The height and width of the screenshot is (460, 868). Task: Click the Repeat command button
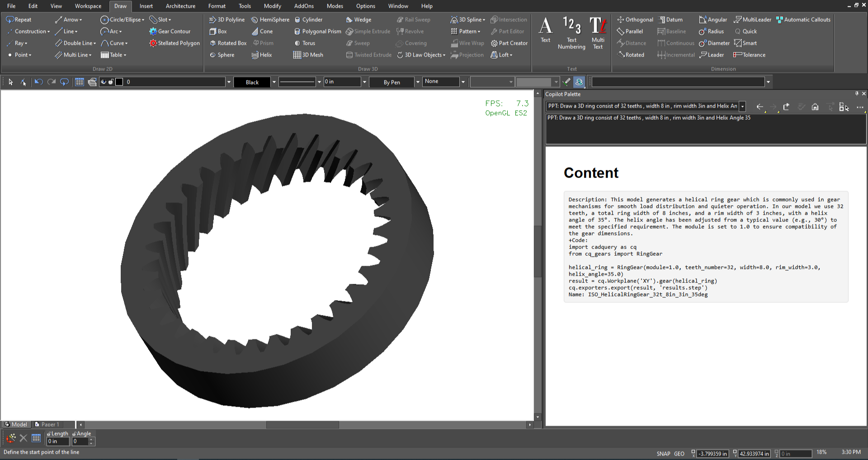point(19,19)
